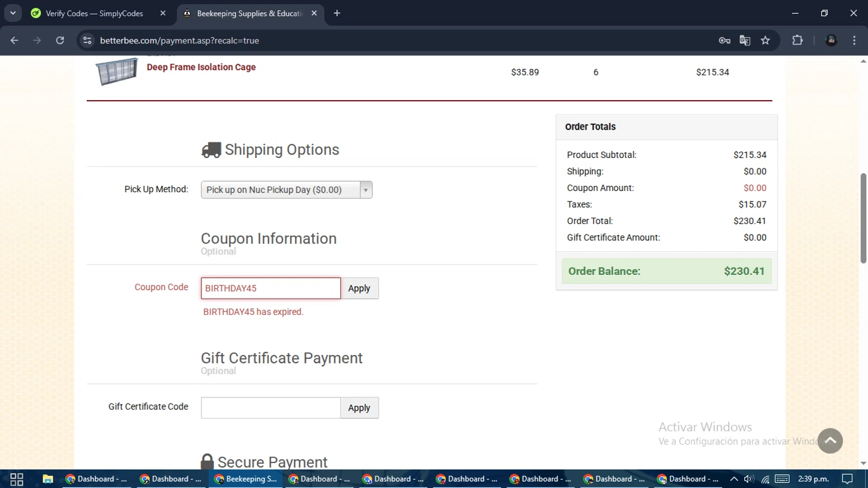Image resolution: width=868 pixels, height=488 pixels.
Task: Select the 'BIRTHDAY45 has expired.' message
Action: (253, 312)
